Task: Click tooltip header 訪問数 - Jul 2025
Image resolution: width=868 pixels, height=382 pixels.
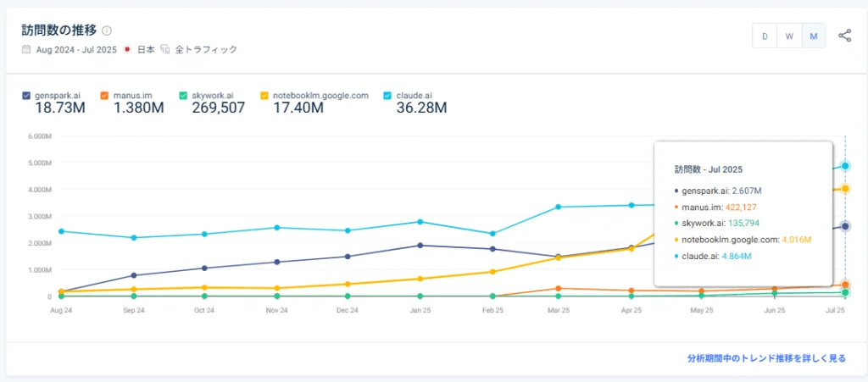Action: [x=709, y=169]
